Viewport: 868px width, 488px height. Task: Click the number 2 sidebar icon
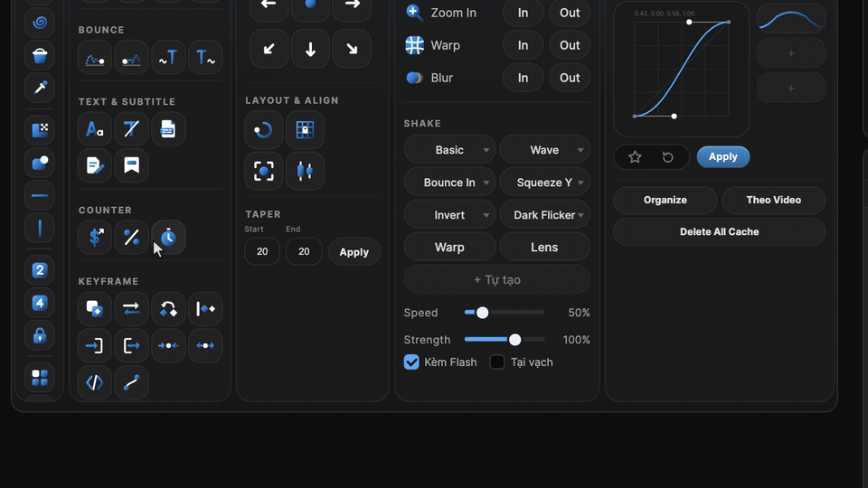[39, 270]
